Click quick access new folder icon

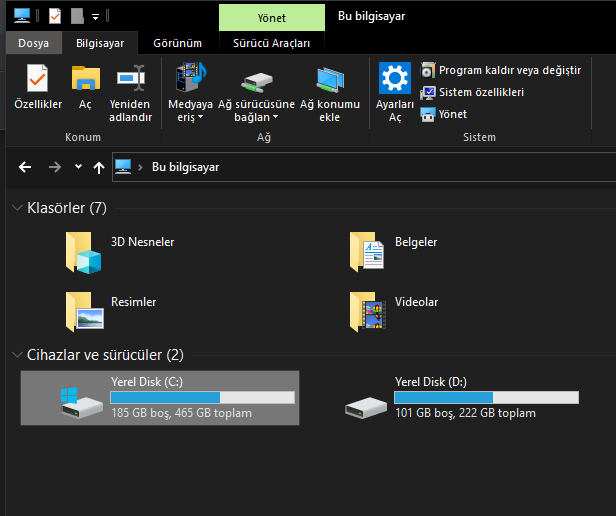point(77,16)
